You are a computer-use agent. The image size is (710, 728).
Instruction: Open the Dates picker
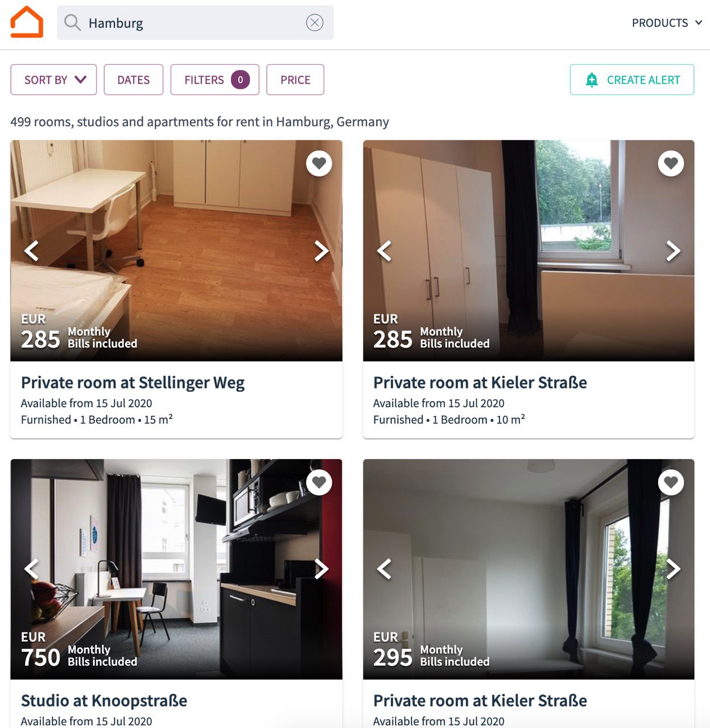click(134, 80)
